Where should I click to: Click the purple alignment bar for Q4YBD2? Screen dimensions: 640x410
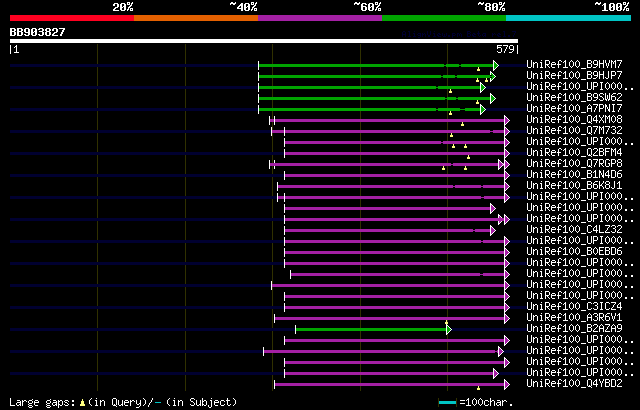tap(390, 385)
